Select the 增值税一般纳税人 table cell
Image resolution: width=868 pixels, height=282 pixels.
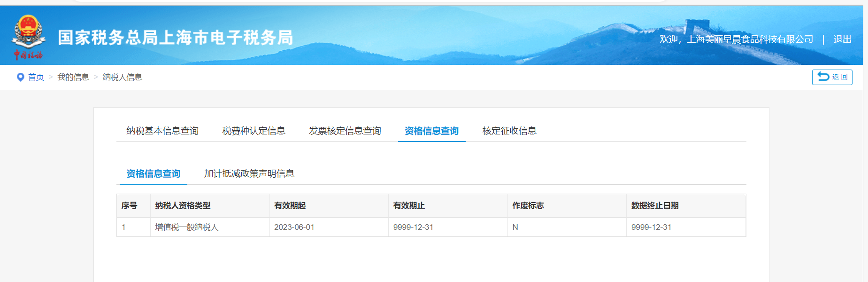click(187, 227)
